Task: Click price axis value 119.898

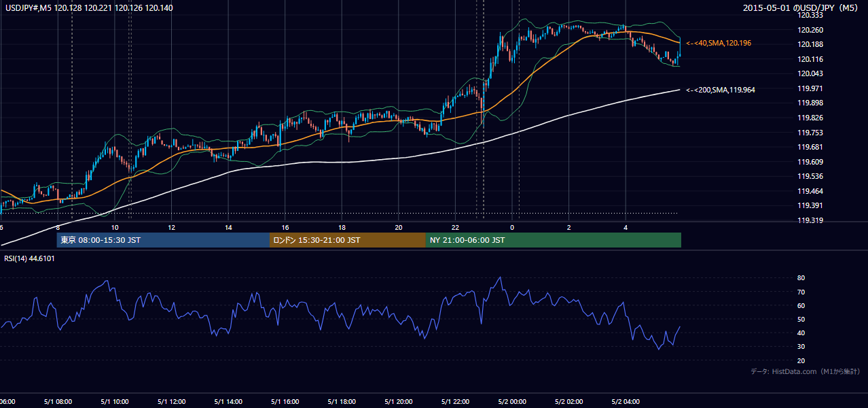Action: 810,103
